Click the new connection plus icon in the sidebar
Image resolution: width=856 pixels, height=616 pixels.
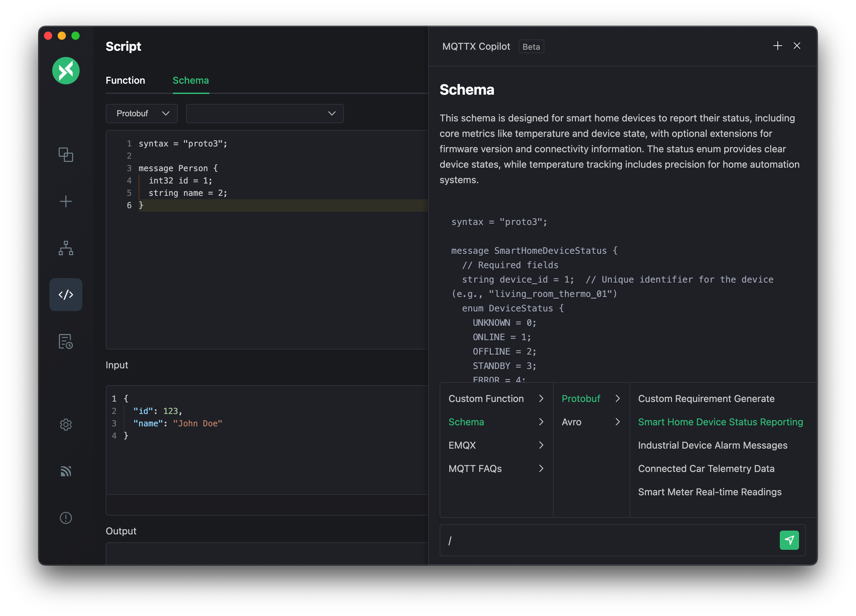click(x=66, y=201)
